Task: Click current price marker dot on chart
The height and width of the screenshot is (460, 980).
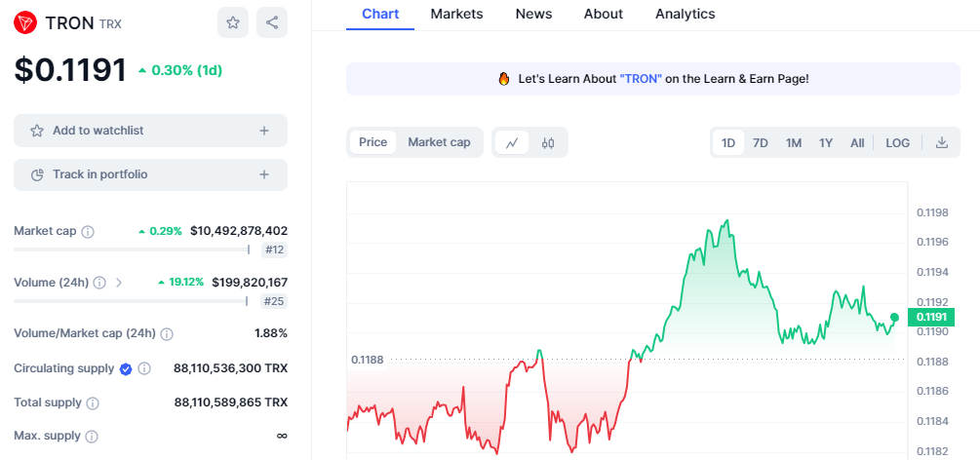Action: click(894, 317)
